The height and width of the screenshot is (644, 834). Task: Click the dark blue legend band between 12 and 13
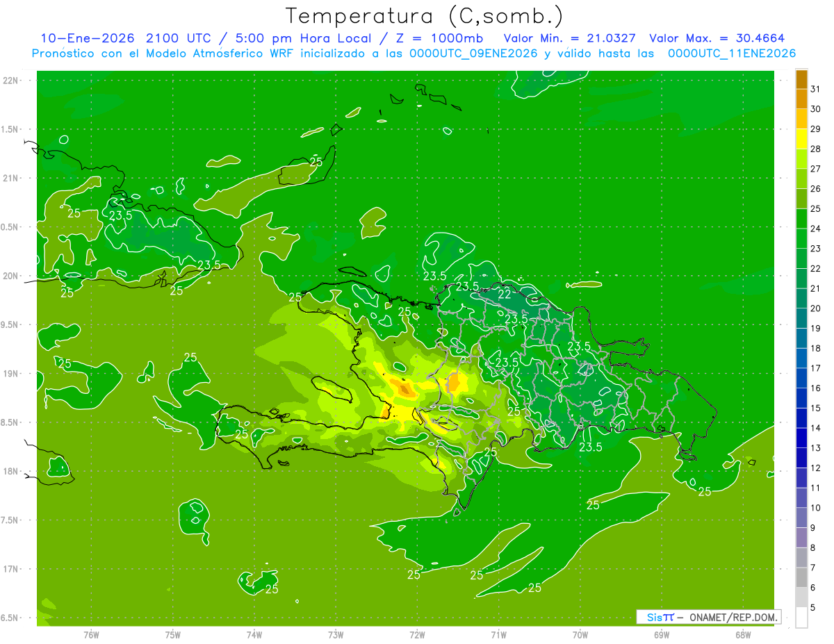(801, 458)
